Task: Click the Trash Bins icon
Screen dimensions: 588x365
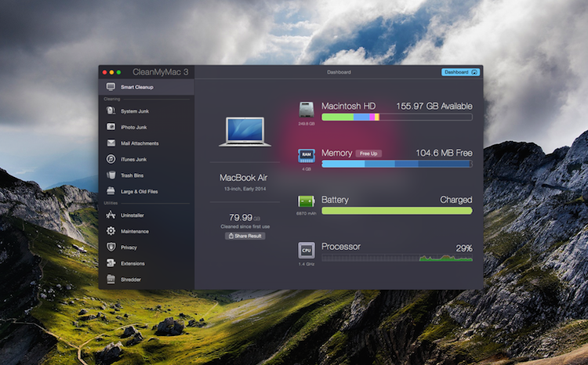Action: coord(111,175)
